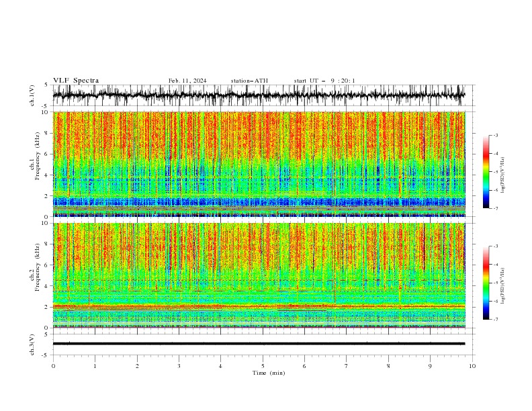The image size is (532, 411).
Task: Click the "6" kHz tick on ch.2 spectrogram
Action: pos(47,265)
